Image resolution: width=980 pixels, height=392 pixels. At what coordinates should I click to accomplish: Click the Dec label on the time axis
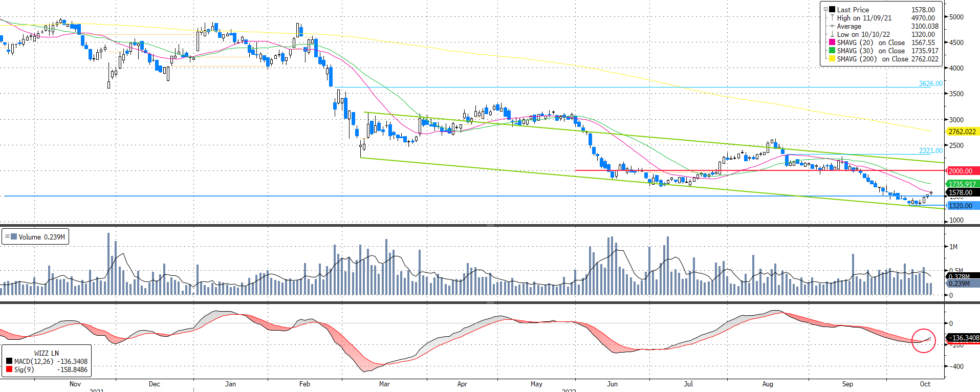[154, 384]
